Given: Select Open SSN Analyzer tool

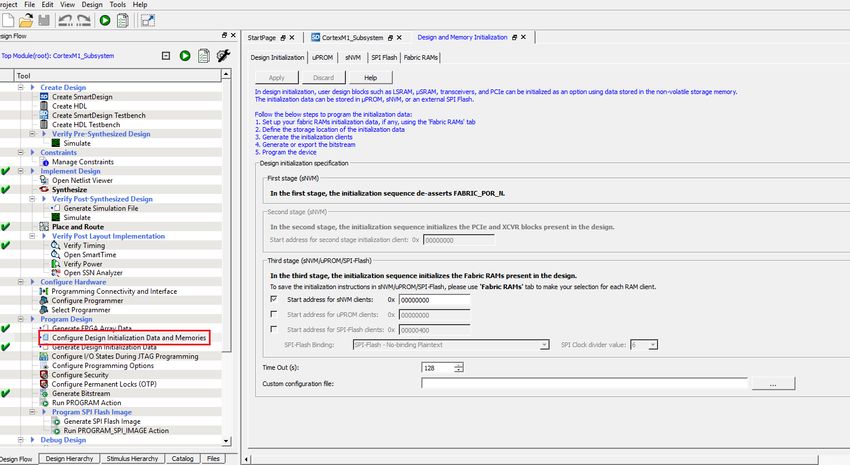Looking at the screenshot, I should [93, 273].
